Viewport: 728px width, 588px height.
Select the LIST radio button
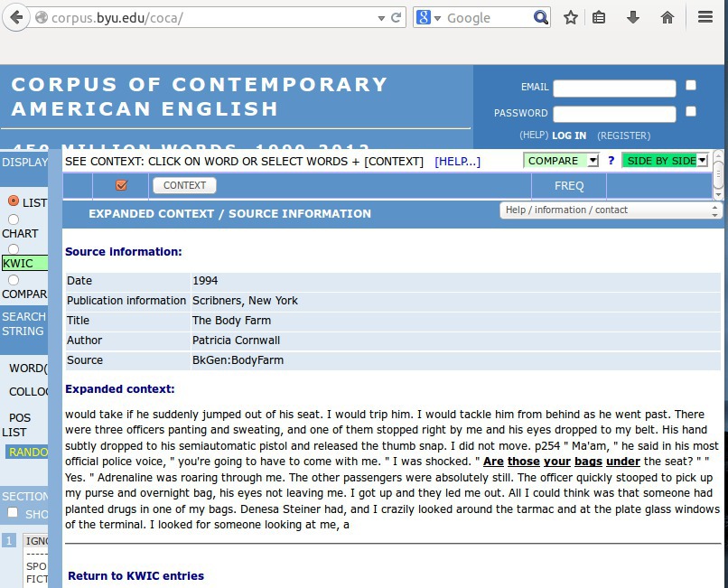point(13,201)
